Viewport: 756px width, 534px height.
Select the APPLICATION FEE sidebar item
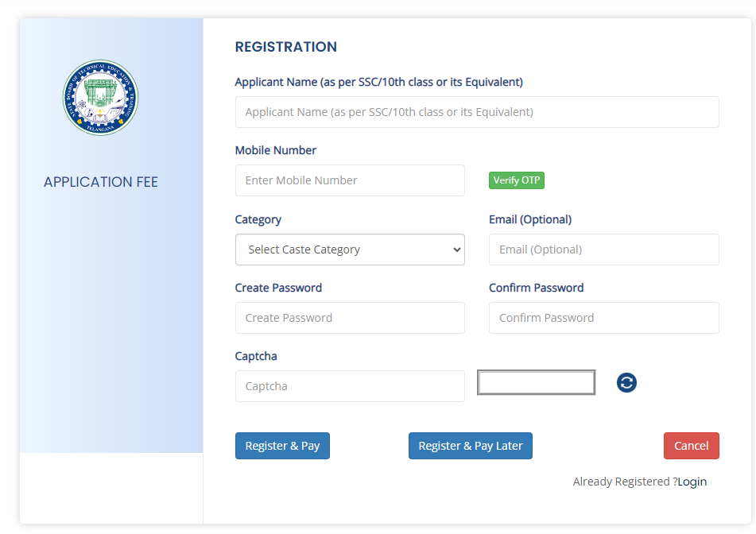pyautogui.click(x=101, y=182)
